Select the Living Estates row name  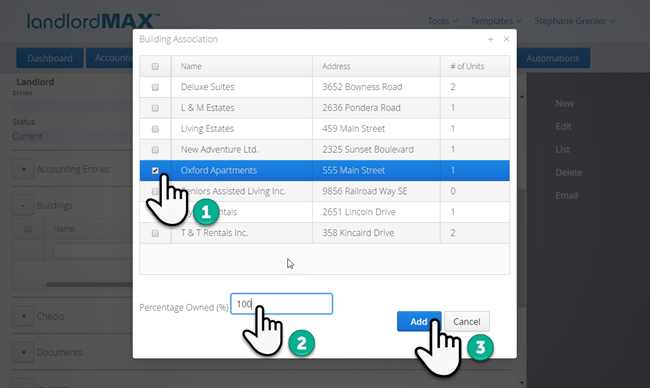click(x=207, y=129)
